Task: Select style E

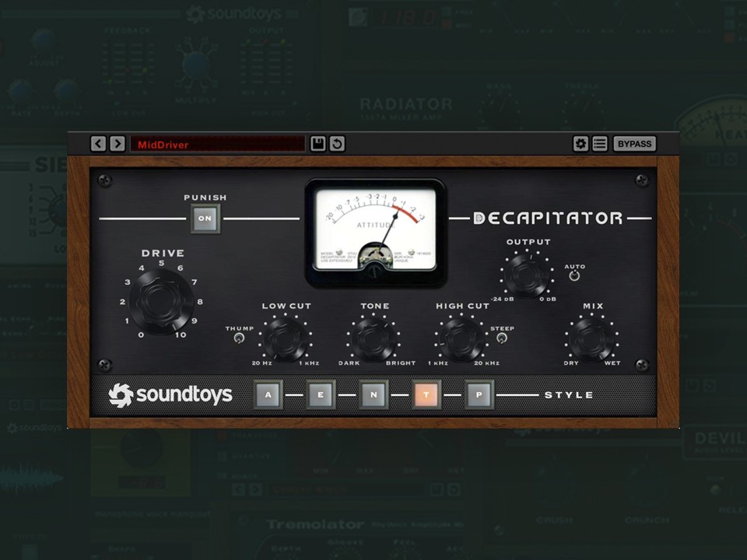Action: (x=321, y=394)
